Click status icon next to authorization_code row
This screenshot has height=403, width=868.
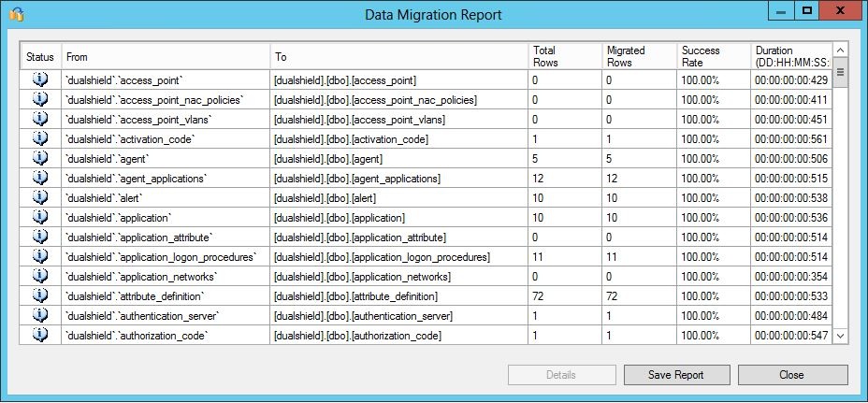coord(40,335)
